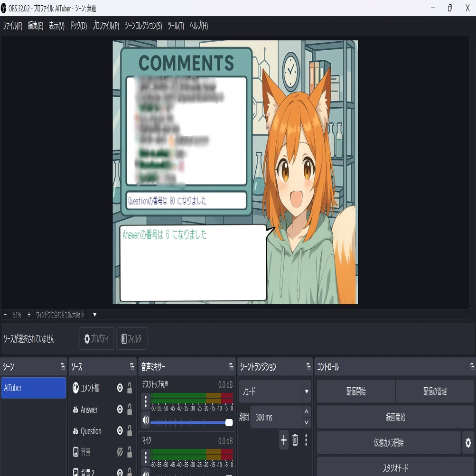Click the "Answerの番号は 6 になりました" text
Screen dimensions: 476x476
coord(165,234)
